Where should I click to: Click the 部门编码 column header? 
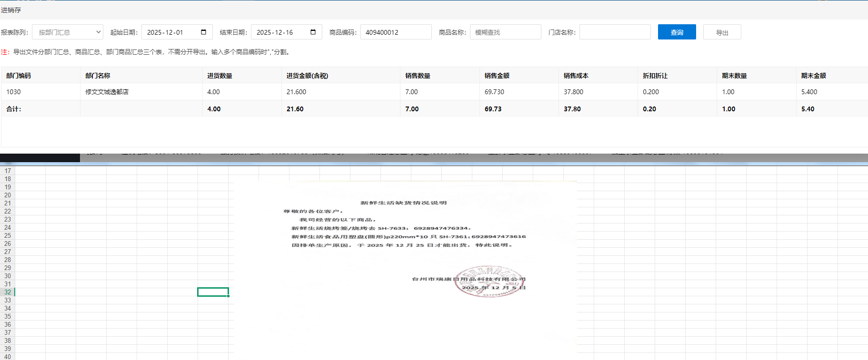tap(19, 76)
